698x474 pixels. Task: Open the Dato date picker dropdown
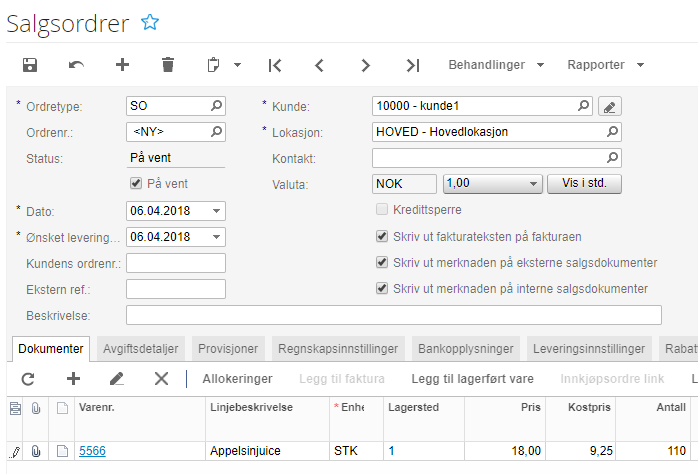pyautogui.click(x=216, y=211)
